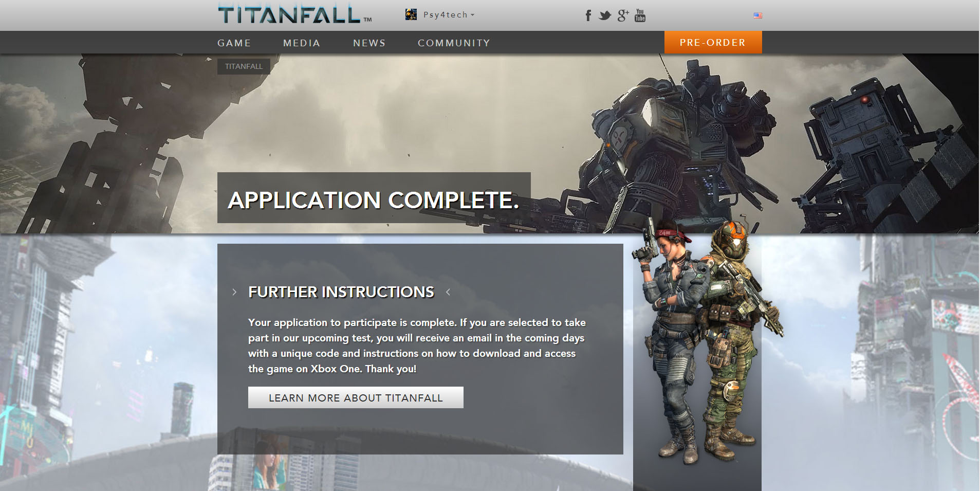Click the TITANFALL breadcrumb tag
The height and width of the screenshot is (491, 980).
tap(244, 66)
